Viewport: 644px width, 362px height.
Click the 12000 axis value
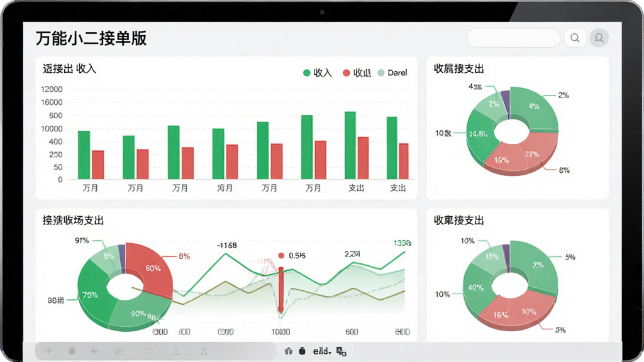pos(52,89)
